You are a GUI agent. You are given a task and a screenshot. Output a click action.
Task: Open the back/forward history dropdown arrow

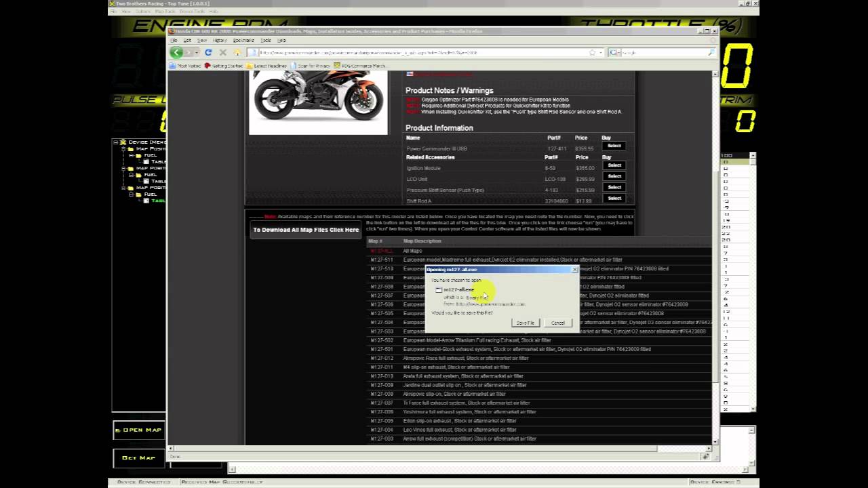(197, 52)
